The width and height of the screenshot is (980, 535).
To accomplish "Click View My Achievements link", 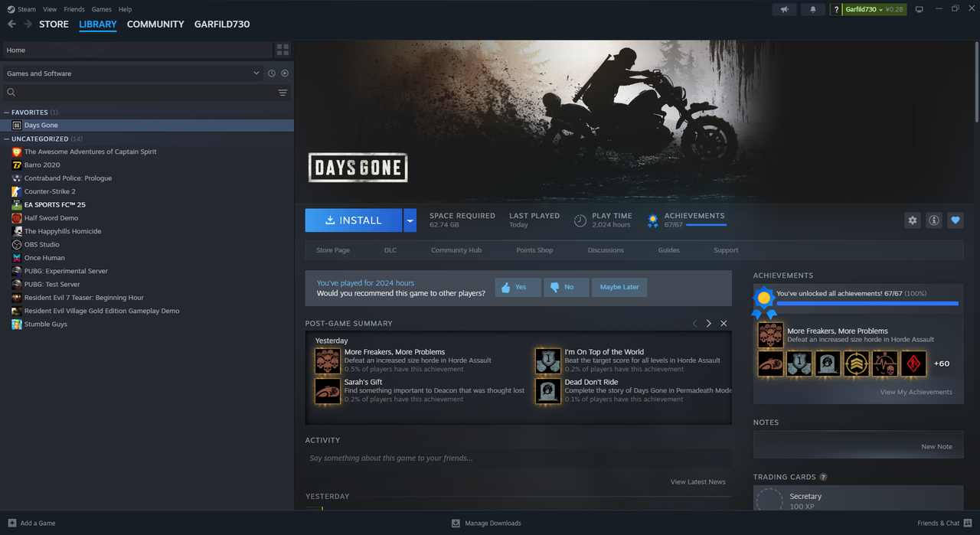I will point(916,392).
